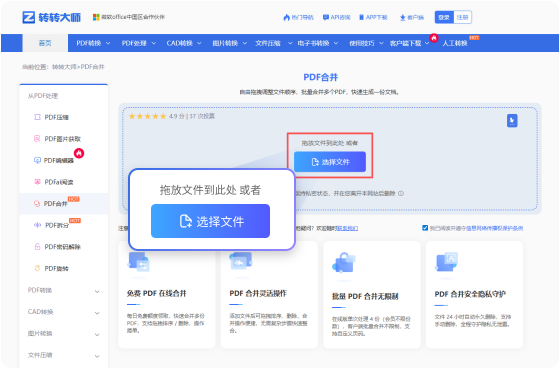
Task: Click the 注册 button
Action: tap(462, 17)
